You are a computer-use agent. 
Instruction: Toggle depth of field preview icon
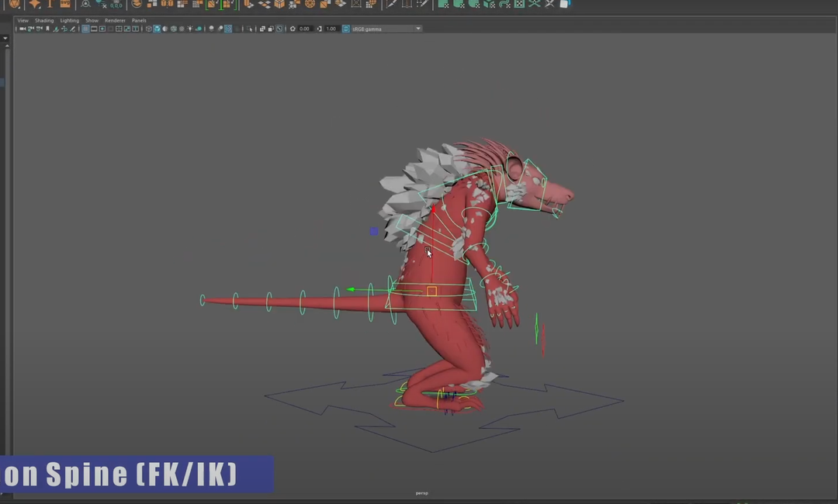tap(228, 29)
